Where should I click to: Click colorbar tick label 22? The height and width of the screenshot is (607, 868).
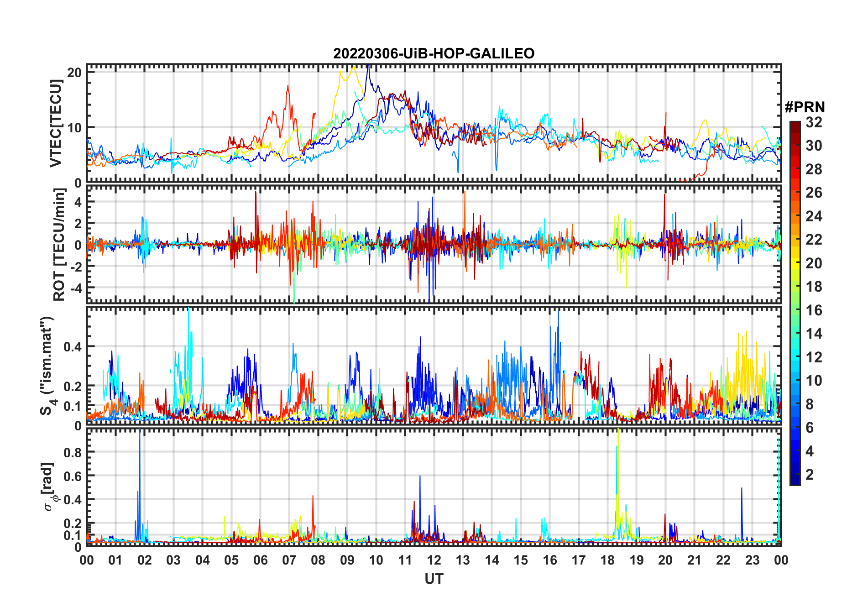point(814,240)
